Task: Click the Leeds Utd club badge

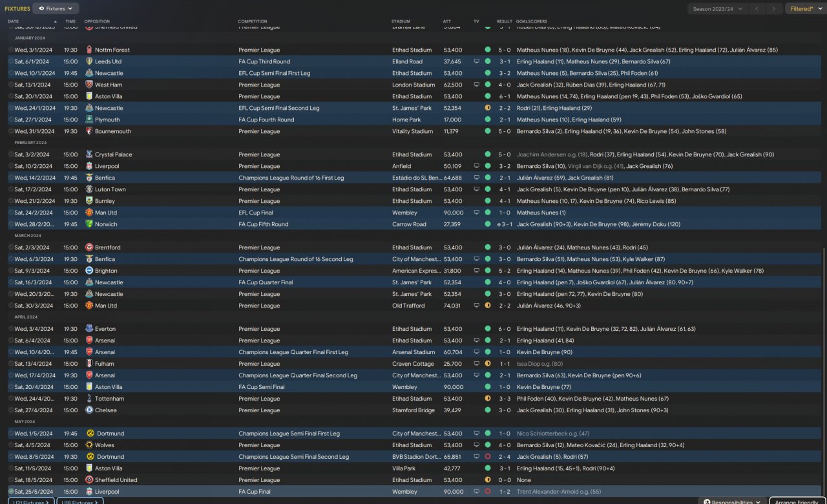Action: point(89,61)
